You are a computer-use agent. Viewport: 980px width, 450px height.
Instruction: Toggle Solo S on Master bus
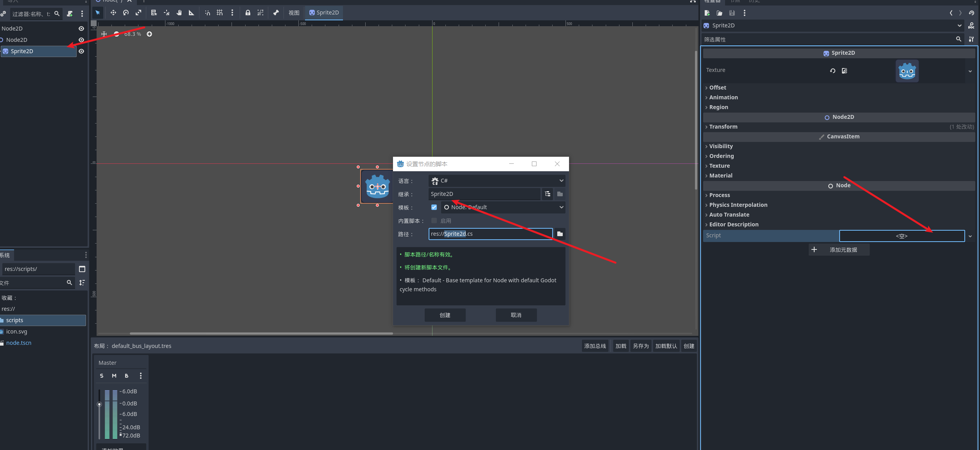[102, 376]
